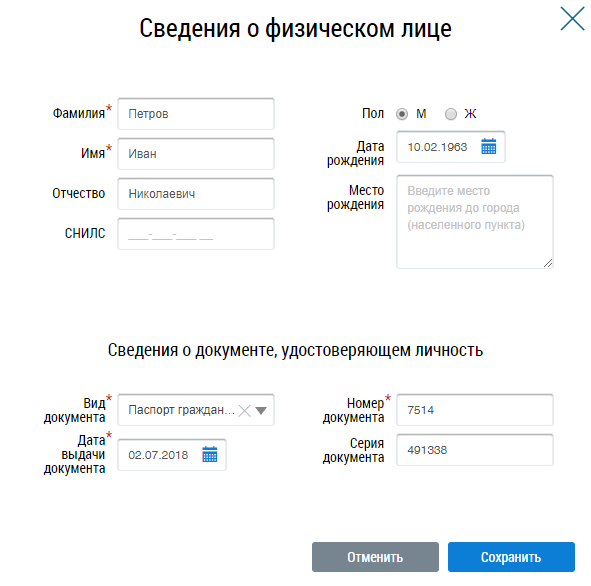Focus the Фамилия field containing Петров
The height and width of the screenshot is (586, 591).
click(x=196, y=114)
